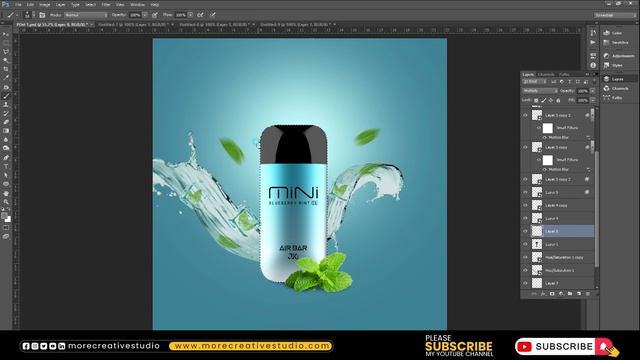Select the Horizontal Type tool
Image resolution: width=640 pixels, height=360 pixels.
click(6, 167)
